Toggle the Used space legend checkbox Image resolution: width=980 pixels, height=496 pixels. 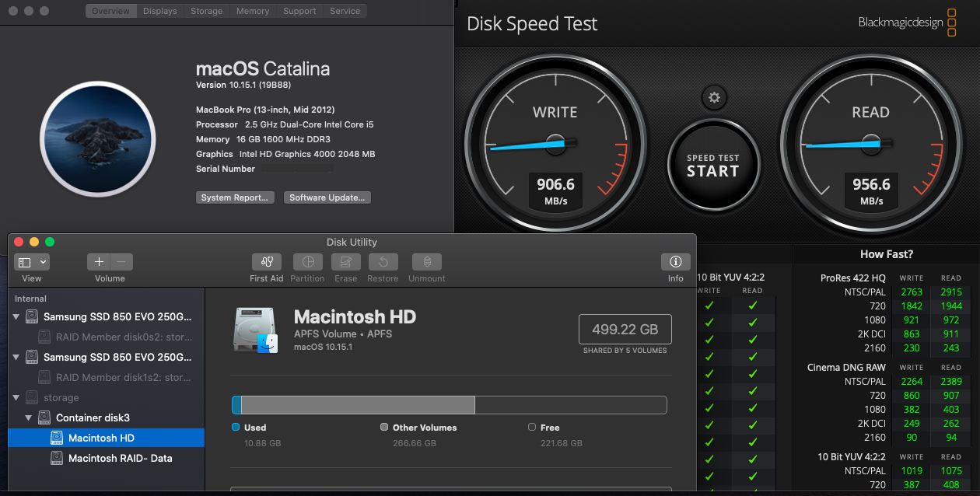pos(234,427)
